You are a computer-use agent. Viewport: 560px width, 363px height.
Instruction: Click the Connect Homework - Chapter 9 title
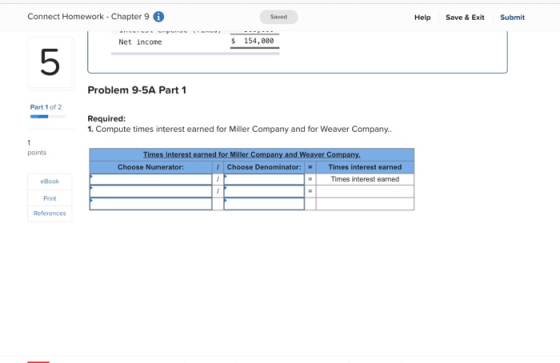(88, 16)
